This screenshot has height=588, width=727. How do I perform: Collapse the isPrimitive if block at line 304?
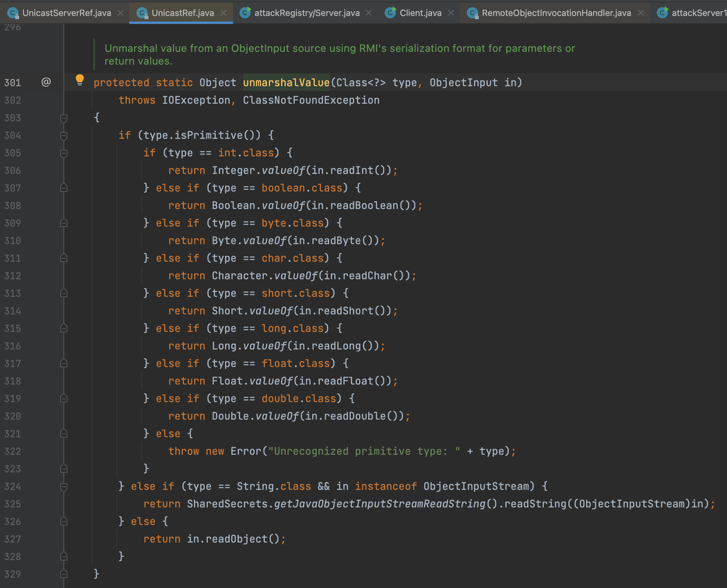click(x=64, y=136)
